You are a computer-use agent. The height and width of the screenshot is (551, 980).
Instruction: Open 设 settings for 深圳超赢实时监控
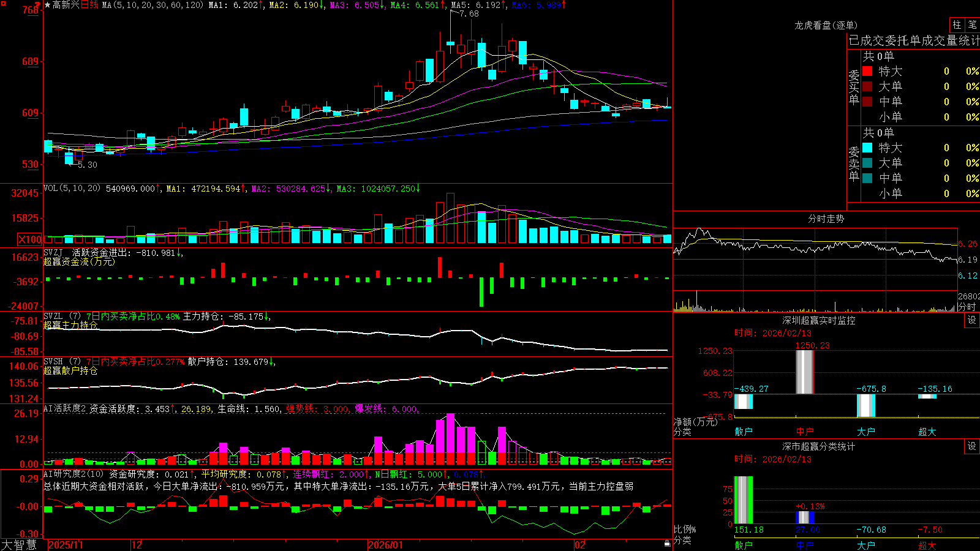click(972, 320)
